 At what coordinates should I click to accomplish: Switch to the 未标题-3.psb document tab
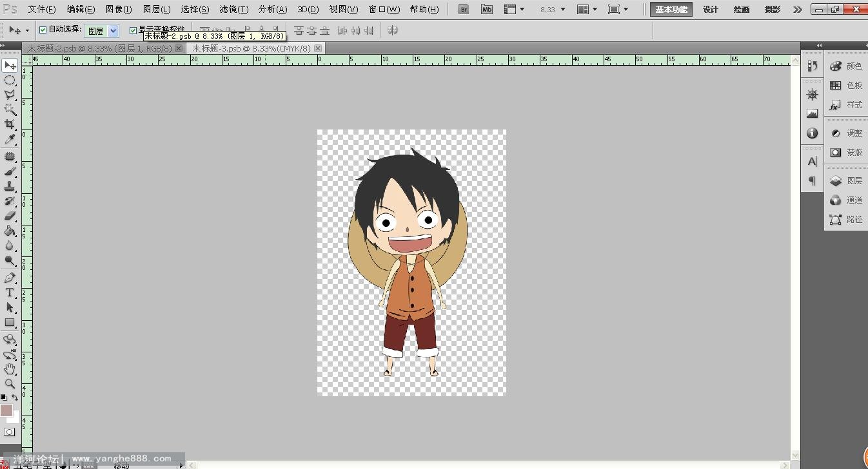[251, 48]
